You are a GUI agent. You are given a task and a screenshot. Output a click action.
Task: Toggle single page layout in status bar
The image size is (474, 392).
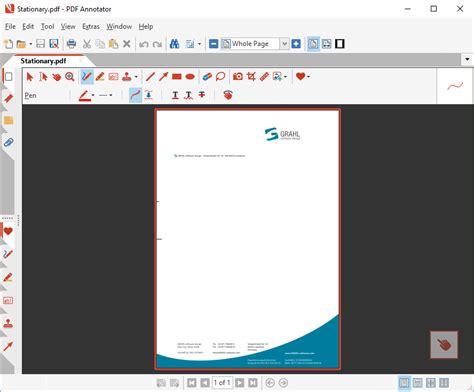click(x=404, y=383)
